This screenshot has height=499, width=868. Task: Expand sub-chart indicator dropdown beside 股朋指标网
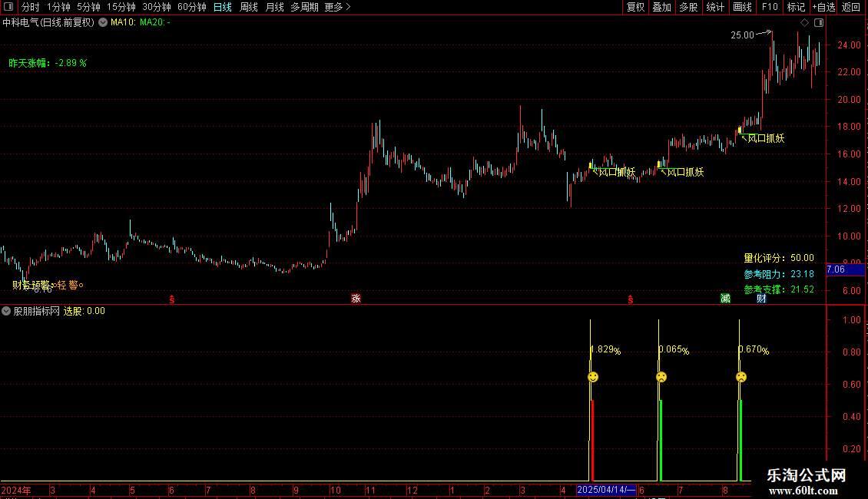click(6, 311)
